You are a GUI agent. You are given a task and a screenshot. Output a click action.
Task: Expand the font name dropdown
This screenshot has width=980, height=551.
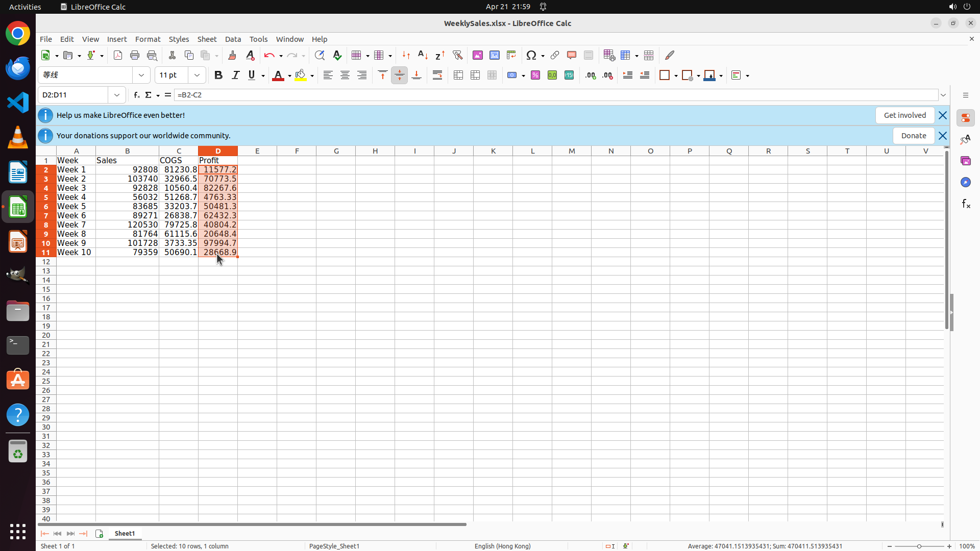pos(141,76)
